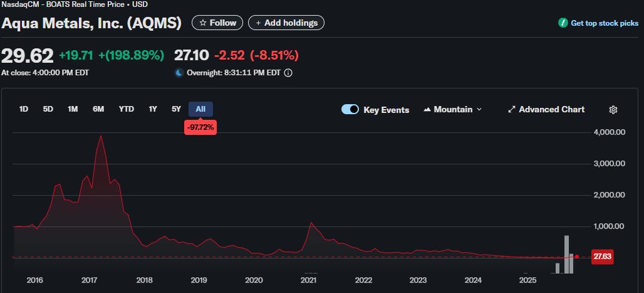Follow the AQMS stock
Image resolution: width=644 pixels, height=293 pixels.
(x=217, y=23)
